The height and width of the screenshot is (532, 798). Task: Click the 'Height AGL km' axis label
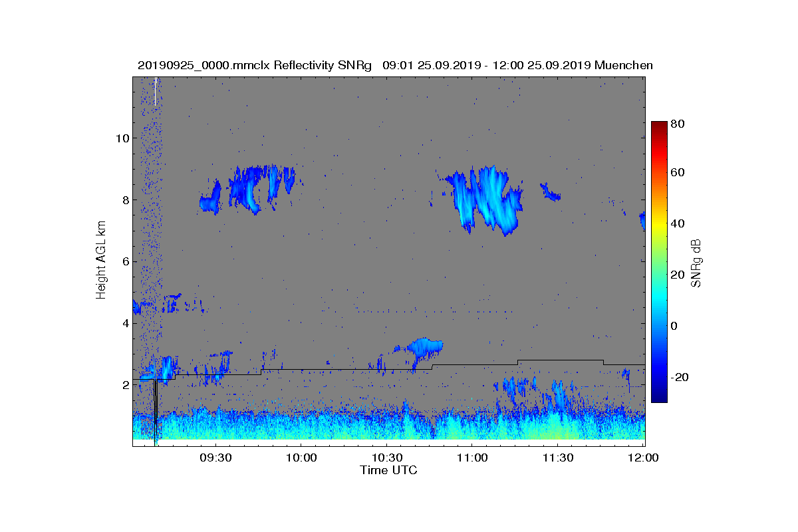101,261
